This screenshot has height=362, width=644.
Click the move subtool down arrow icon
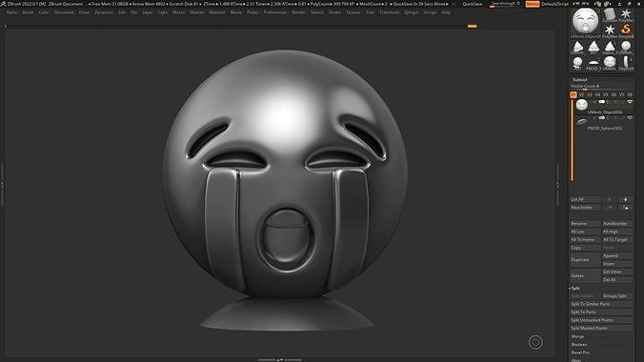pyautogui.click(x=626, y=200)
